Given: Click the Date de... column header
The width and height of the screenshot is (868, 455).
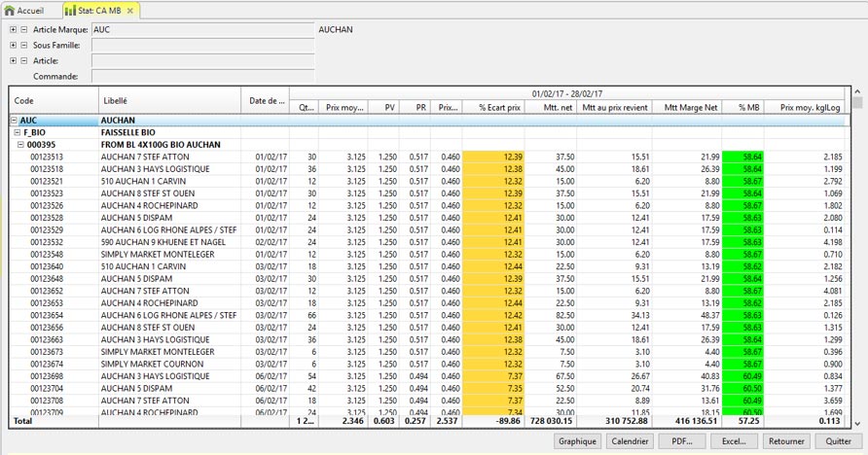Looking at the screenshot, I should coord(265,100).
